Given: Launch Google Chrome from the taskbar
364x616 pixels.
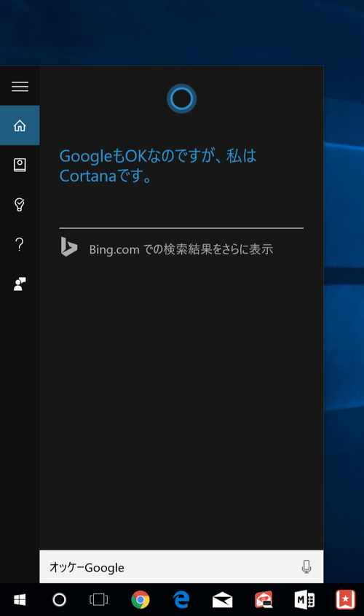Looking at the screenshot, I should [141, 599].
